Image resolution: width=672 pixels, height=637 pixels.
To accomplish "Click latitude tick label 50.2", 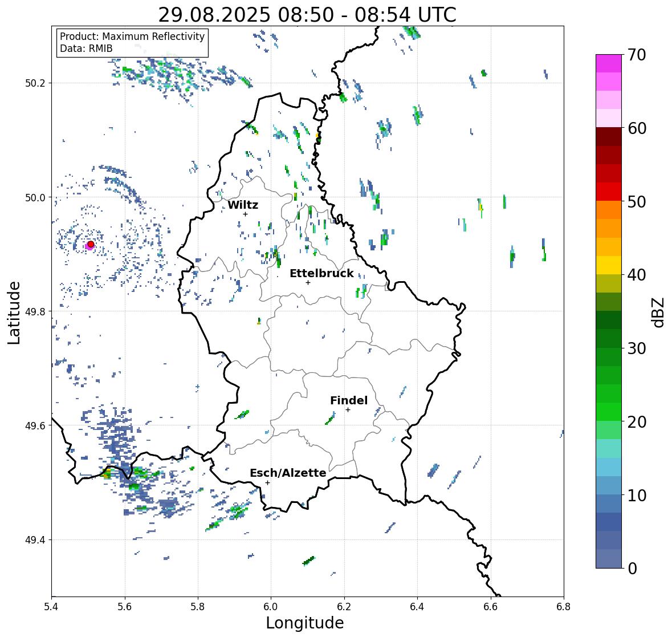I will tap(35, 83).
